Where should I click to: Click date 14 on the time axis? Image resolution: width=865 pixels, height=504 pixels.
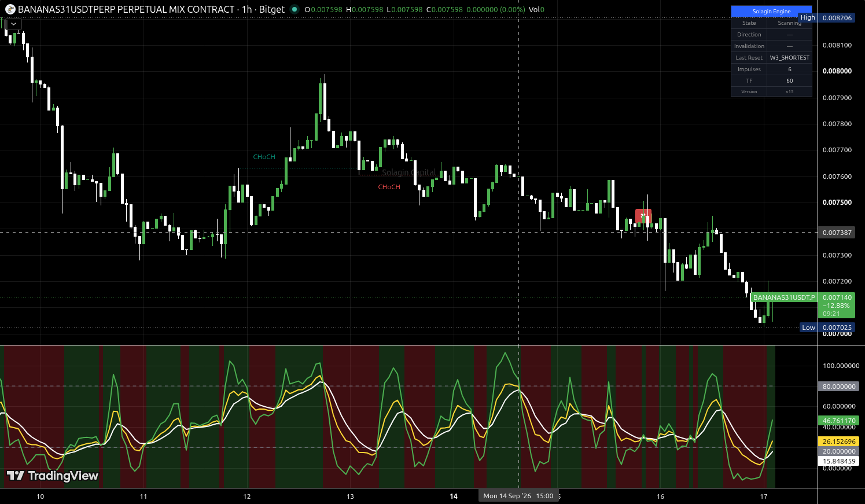pos(454,496)
